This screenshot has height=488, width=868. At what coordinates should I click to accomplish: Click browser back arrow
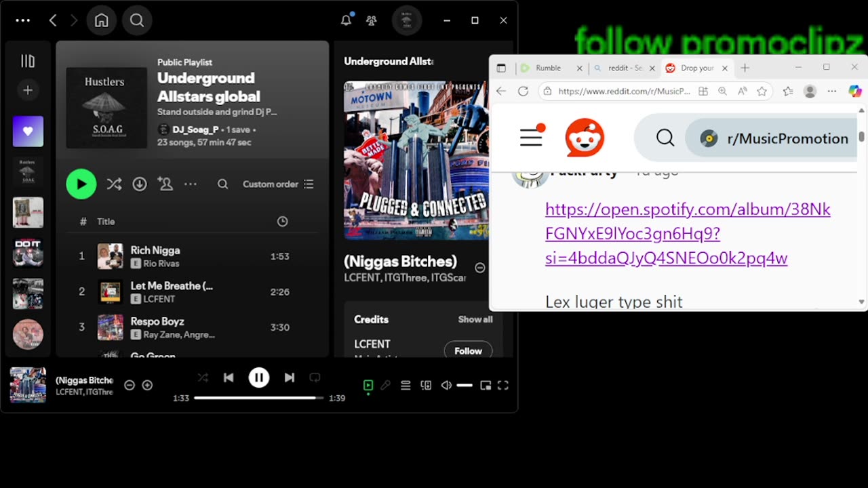(x=501, y=91)
